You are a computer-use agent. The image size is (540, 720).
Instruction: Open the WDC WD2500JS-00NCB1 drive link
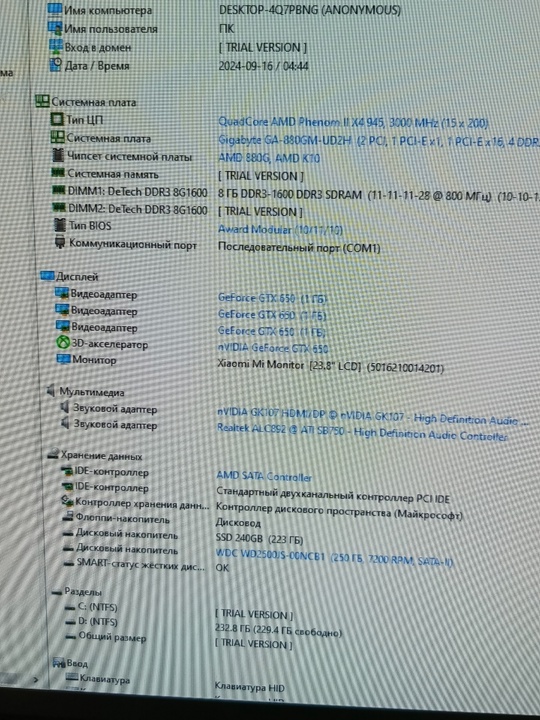(x=335, y=557)
